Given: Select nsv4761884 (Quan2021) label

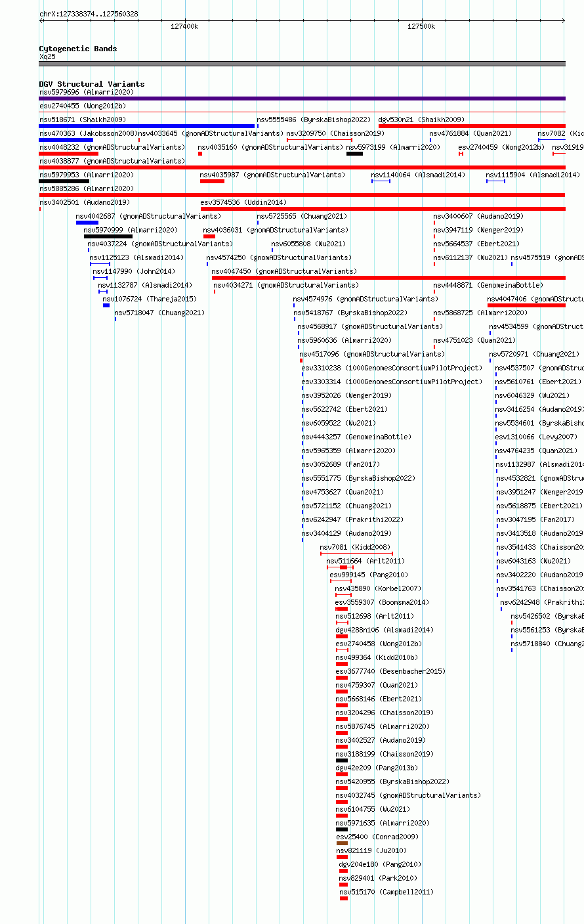Looking at the screenshot, I should (470, 133).
